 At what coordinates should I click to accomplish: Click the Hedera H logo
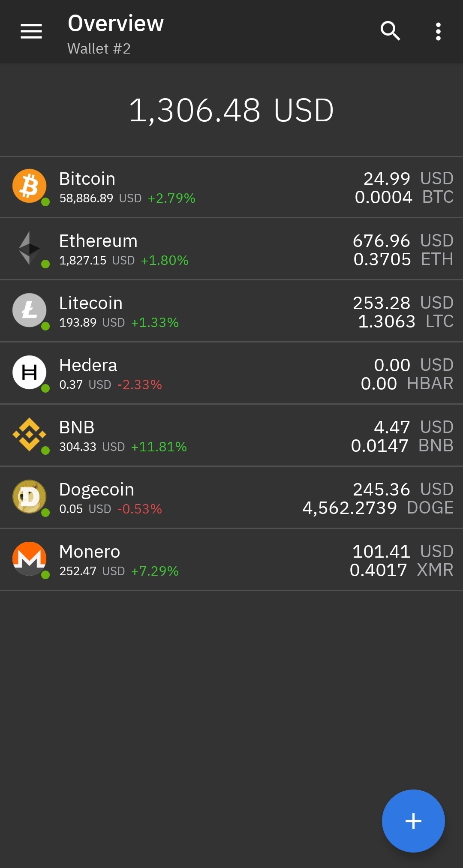pos(29,372)
